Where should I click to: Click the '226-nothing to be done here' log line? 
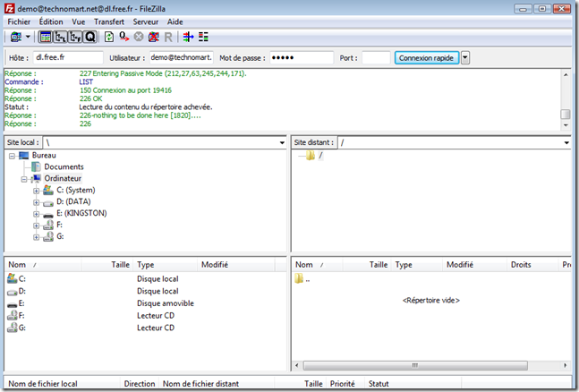[140, 115]
